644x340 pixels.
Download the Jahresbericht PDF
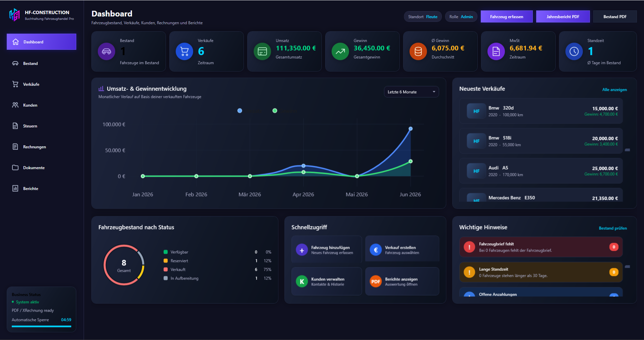click(x=563, y=16)
